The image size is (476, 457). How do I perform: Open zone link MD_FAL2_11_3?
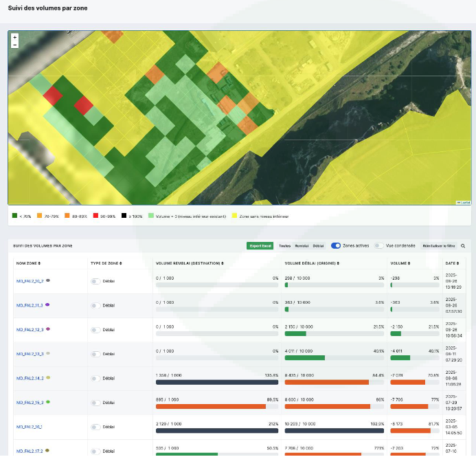(x=30, y=306)
